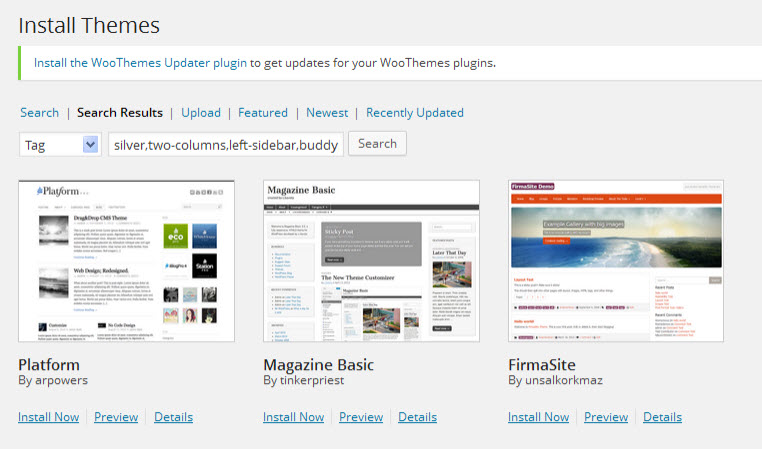Select the Magazine Basic theme title

[319, 364]
